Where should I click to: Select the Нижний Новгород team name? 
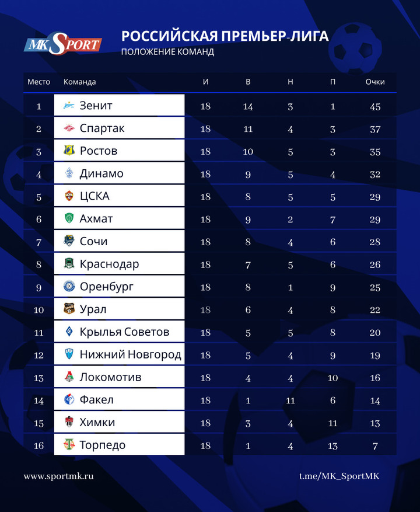[x=130, y=354]
